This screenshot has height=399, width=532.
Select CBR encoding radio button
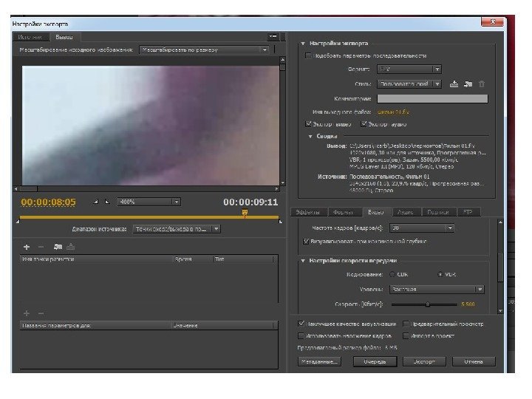(x=392, y=274)
